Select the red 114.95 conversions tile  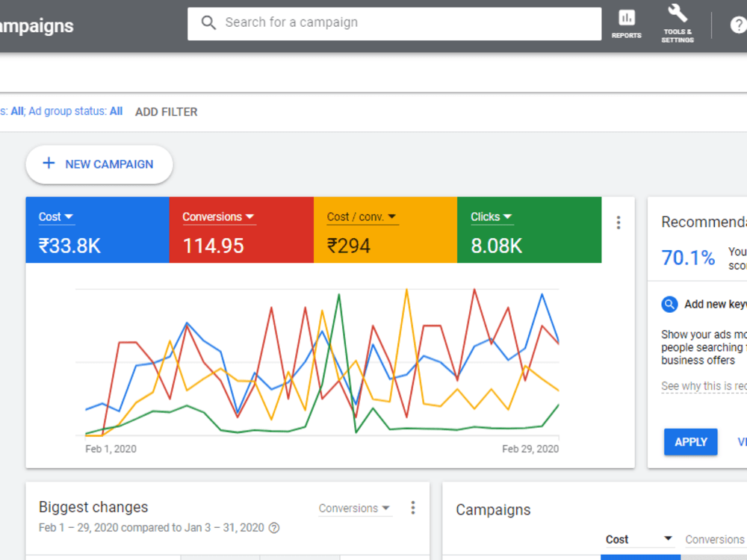click(241, 229)
